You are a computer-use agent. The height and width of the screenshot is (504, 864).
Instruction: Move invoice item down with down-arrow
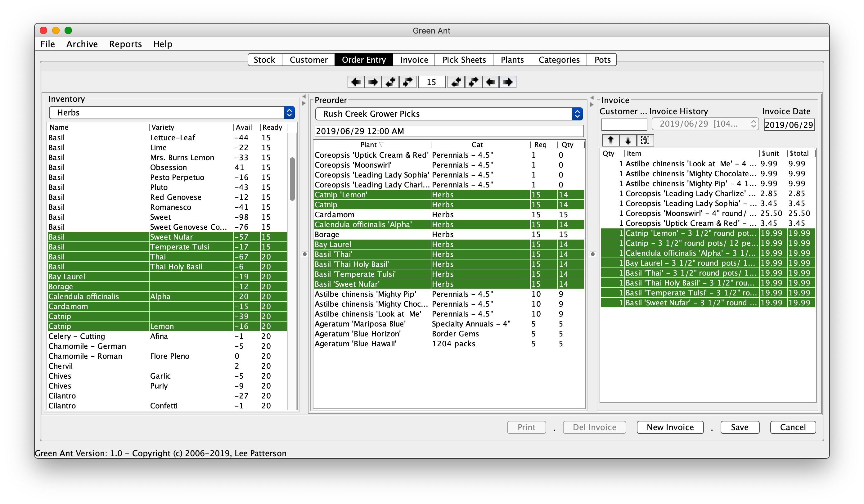click(628, 140)
